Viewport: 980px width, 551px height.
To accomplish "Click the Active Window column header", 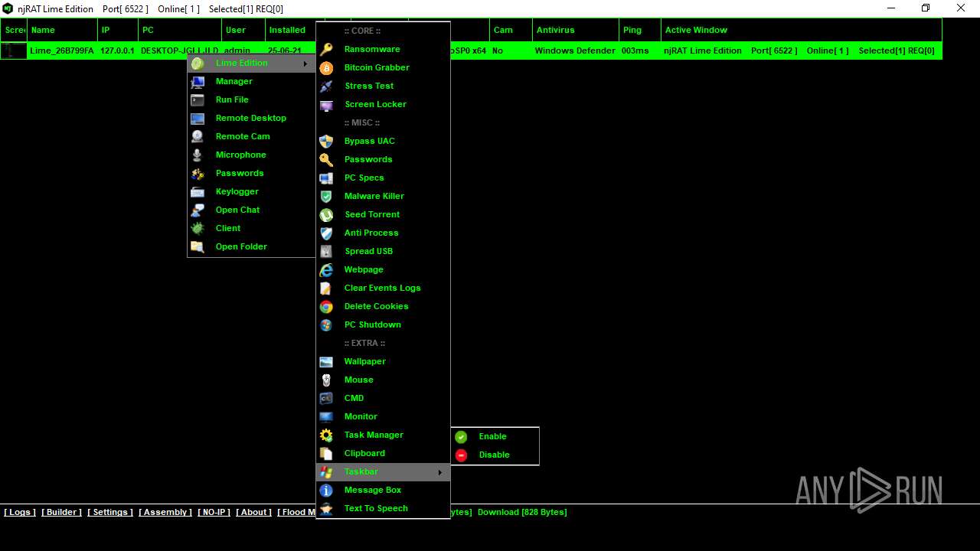I will click(x=802, y=30).
